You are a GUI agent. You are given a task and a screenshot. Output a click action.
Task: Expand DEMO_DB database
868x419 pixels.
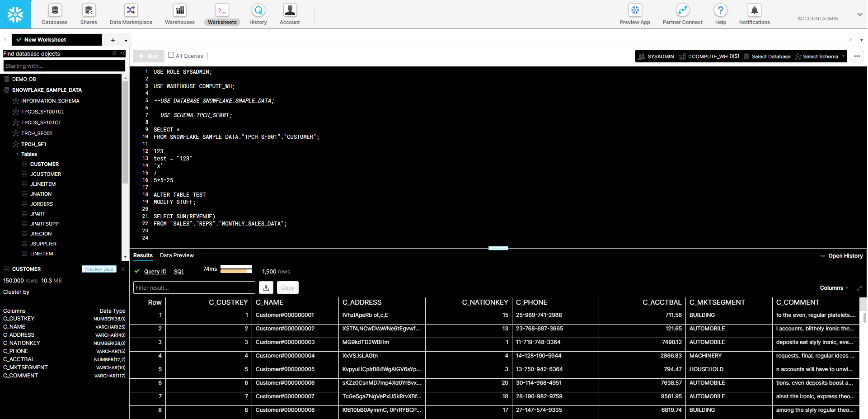[24, 79]
